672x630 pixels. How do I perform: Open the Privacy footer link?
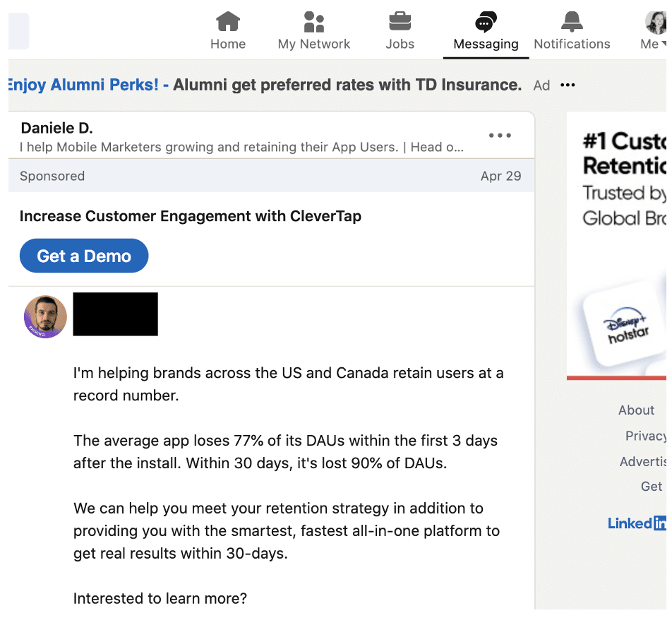point(646,436)
